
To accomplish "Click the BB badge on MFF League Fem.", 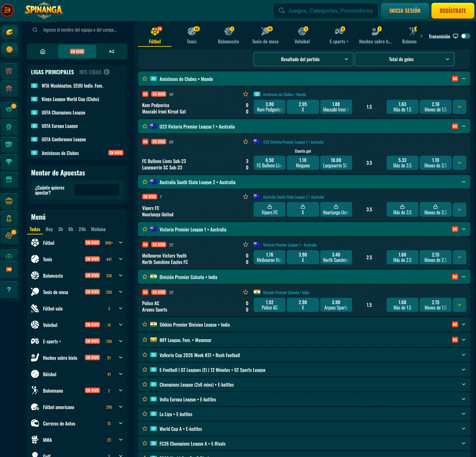I will pos(455,340).
